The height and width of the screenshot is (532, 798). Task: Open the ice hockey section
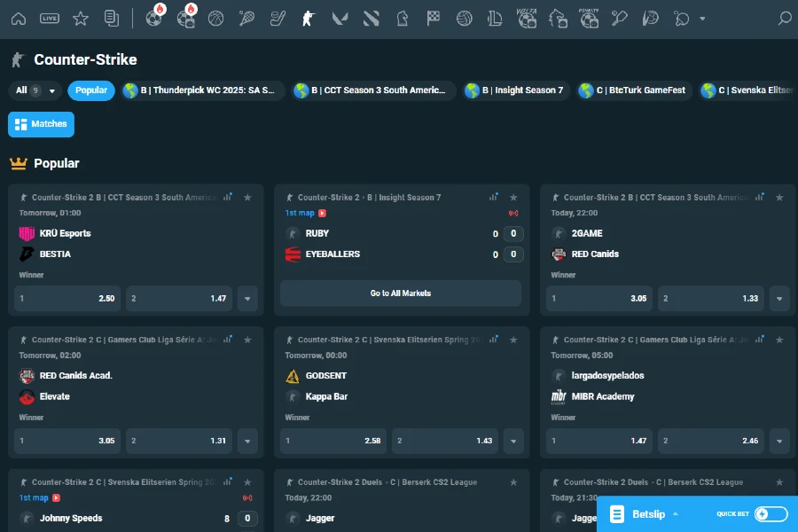click(278, 18)
